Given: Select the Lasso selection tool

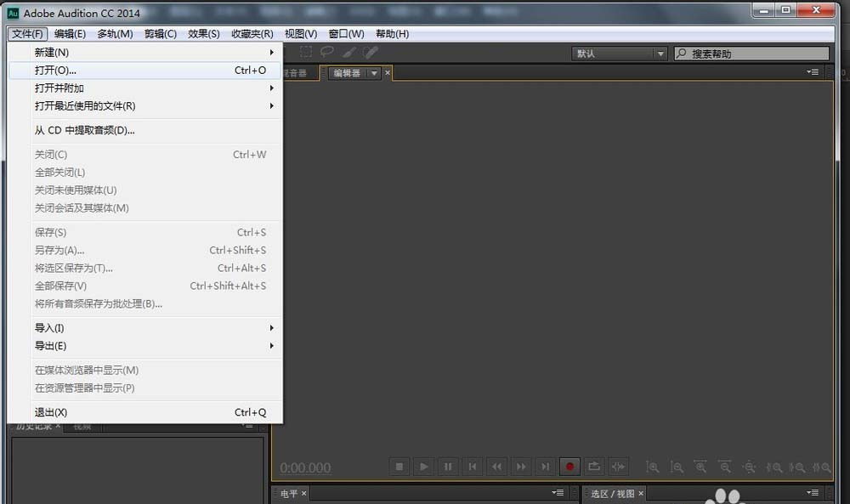Looking at the screenshot, I should click(x=327, y=52).
